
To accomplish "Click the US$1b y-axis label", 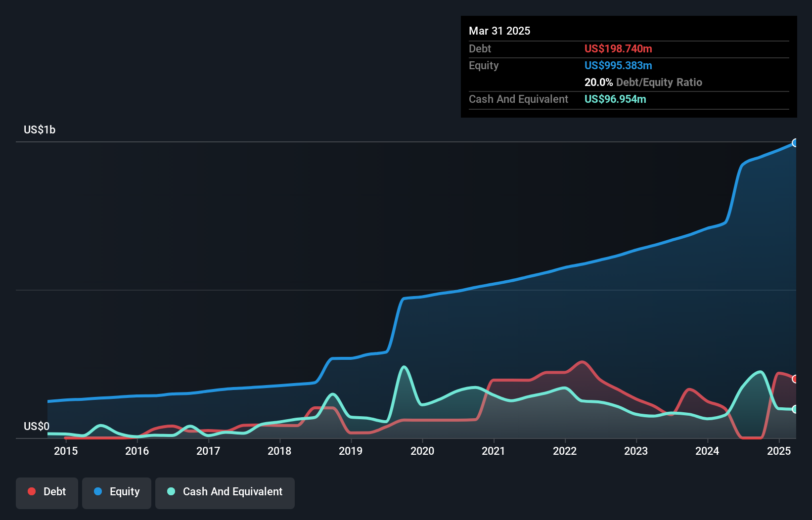I will click(40, 130).
